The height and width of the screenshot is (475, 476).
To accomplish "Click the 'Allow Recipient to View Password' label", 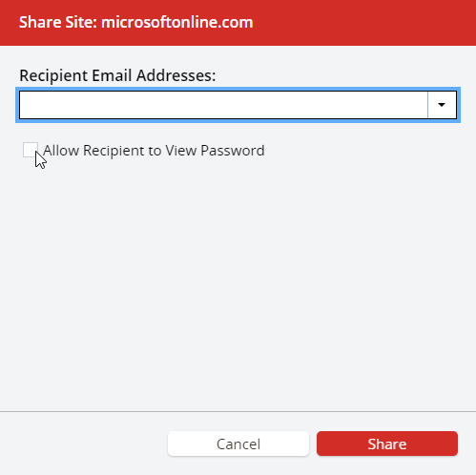I will (x=154, y=151).
